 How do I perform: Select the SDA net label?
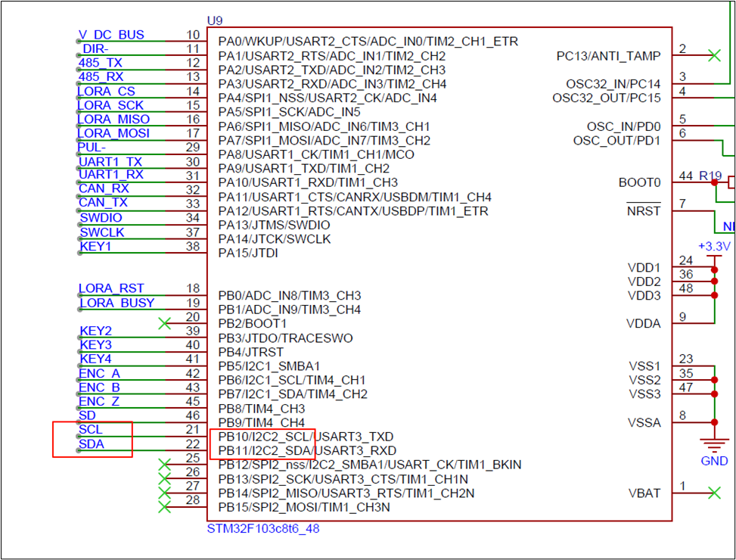(x=91, y=444)
